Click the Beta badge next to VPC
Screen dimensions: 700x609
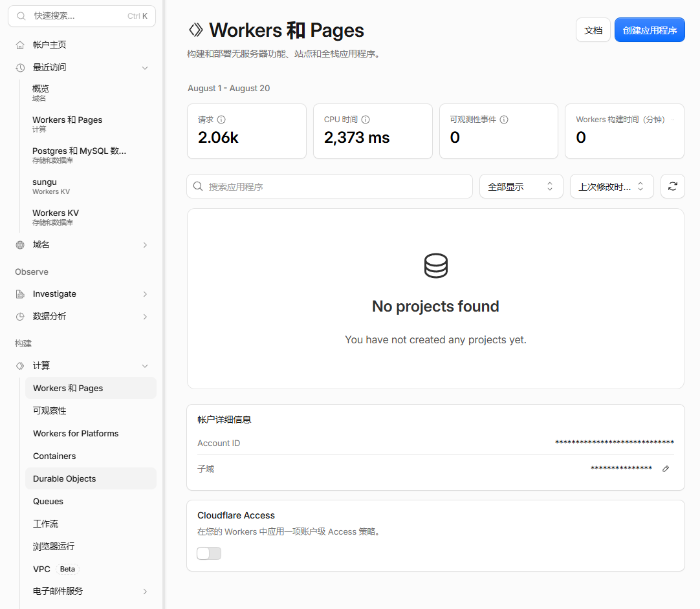pyautogui.click(x=67, y=570)
